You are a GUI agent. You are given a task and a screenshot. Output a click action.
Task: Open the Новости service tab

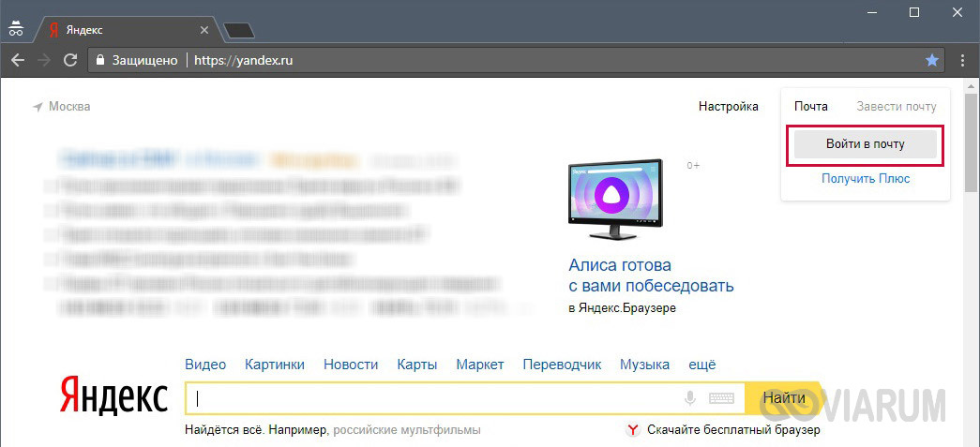[351, 365]
